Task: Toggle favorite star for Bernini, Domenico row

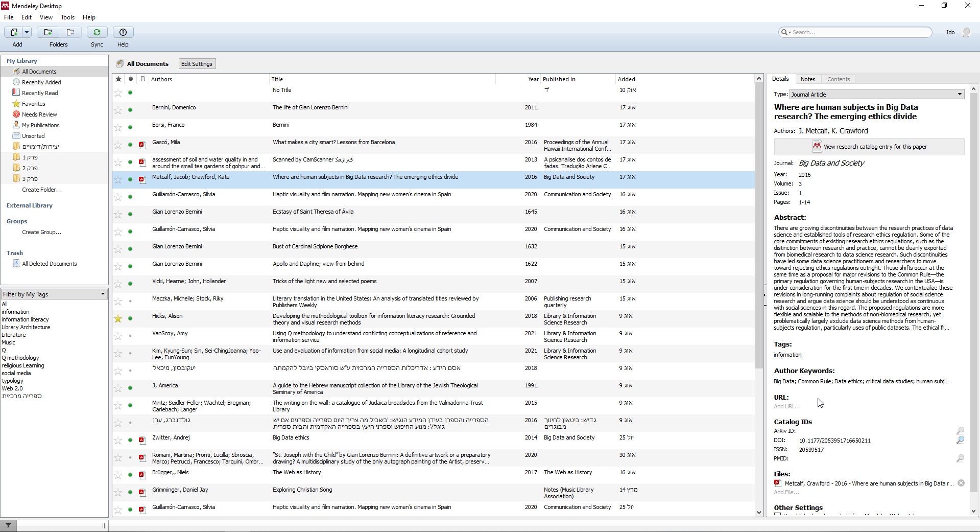Action: point(118,110)
